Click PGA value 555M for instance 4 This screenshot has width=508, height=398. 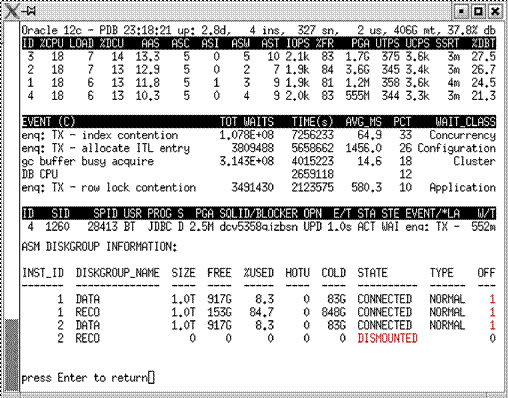357,96
